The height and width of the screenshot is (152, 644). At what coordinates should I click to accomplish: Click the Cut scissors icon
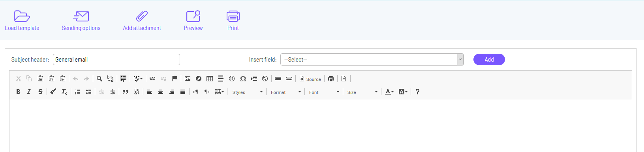tap(18, 79)
